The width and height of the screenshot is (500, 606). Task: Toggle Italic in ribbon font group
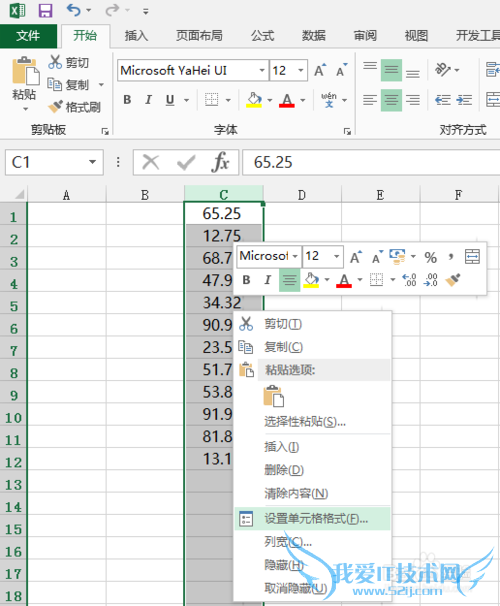tap(148, 100)
